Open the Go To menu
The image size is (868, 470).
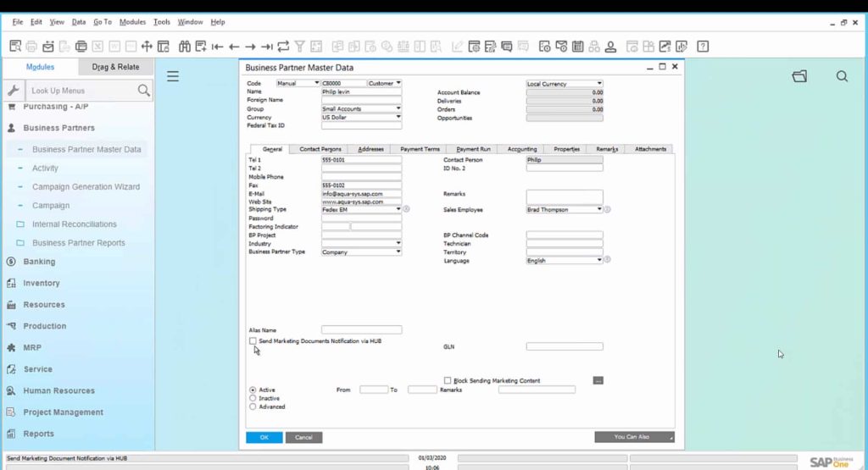[103, 22]
